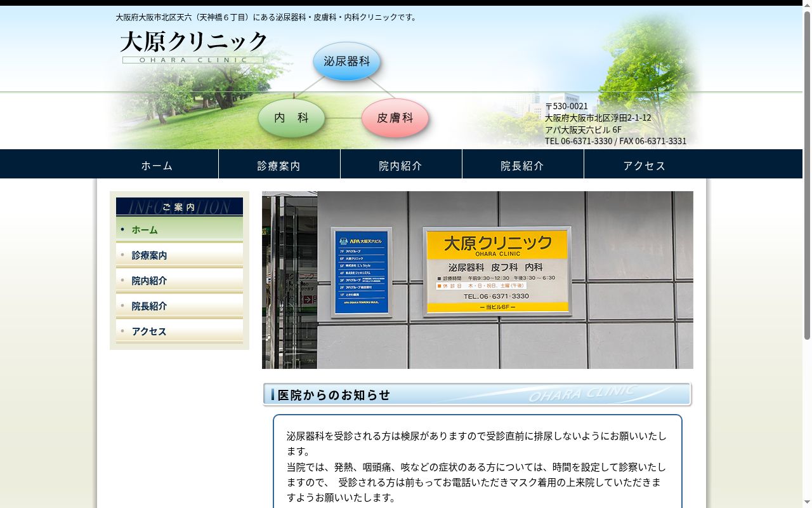Screen dimensions: 812x508
Task: Click the notice text starting 泌尿器科を受診される方
Action: coord(476,444)
